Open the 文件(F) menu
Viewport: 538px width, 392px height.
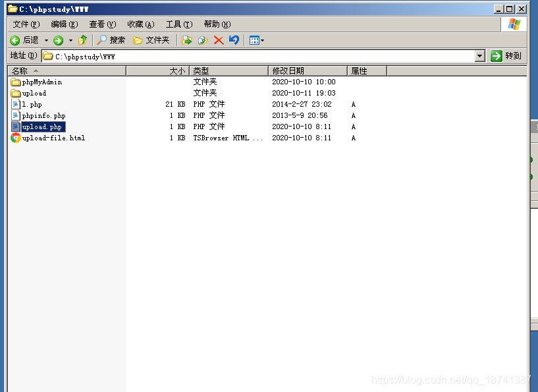pyautogui.click(x=26, y=24)
